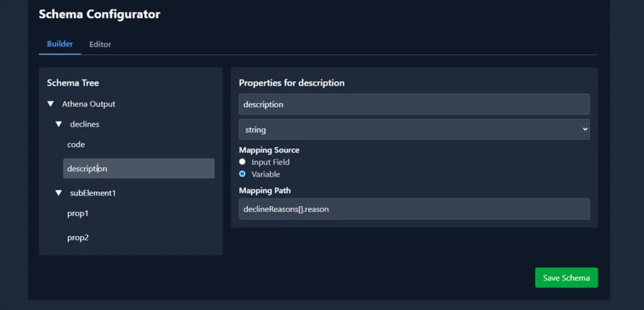Collapse the subElement1 node arrow
Viewport: 644px width, 310px height.
[x=58, y=193]
